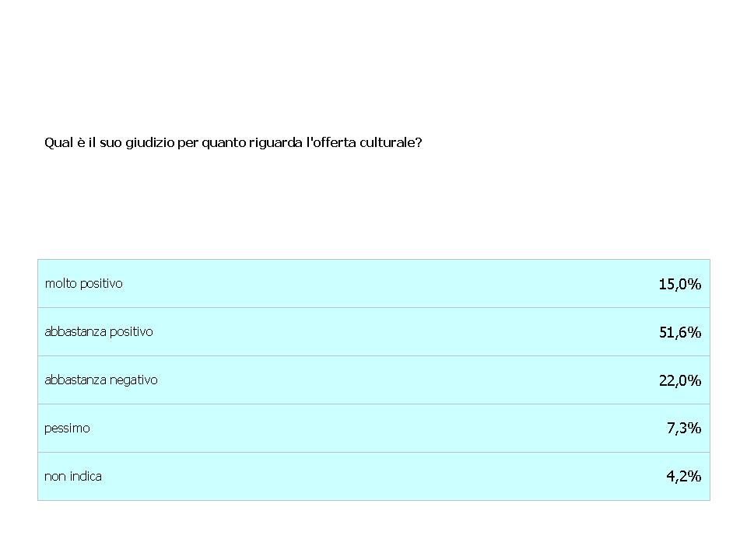Viewport: 747px width, 560px height.
Task: Click the question text about l'offerta culturale
Action: tap(233, 142)
